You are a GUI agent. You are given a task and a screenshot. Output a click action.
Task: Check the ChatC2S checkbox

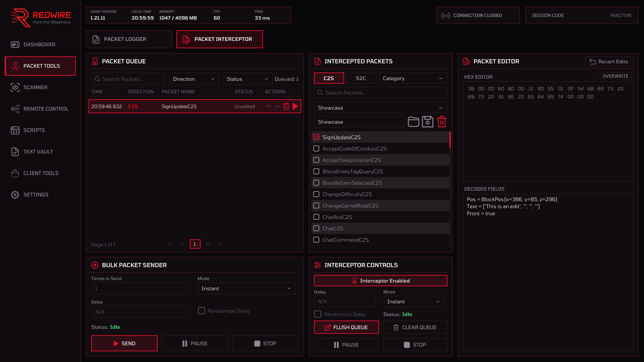point(316,228)
